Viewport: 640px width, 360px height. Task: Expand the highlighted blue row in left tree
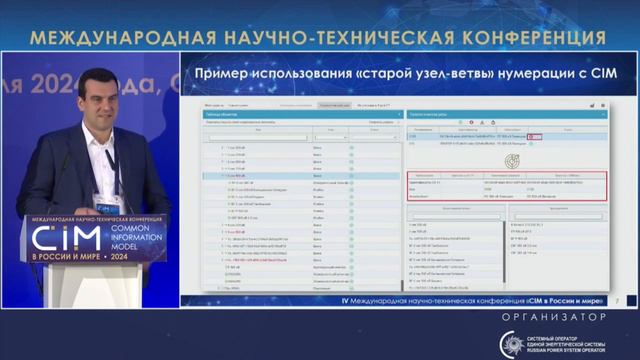(222, 176)
